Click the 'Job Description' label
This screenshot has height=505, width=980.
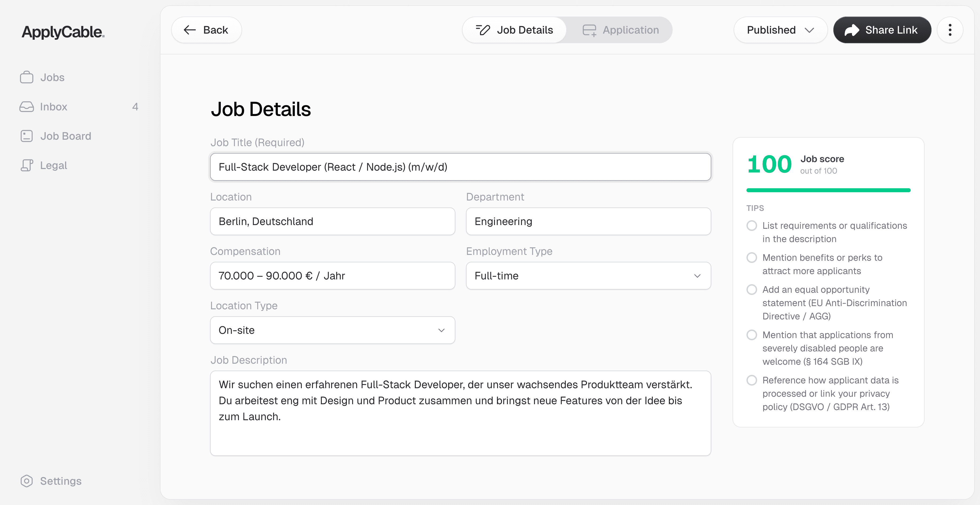click(248, 360)
